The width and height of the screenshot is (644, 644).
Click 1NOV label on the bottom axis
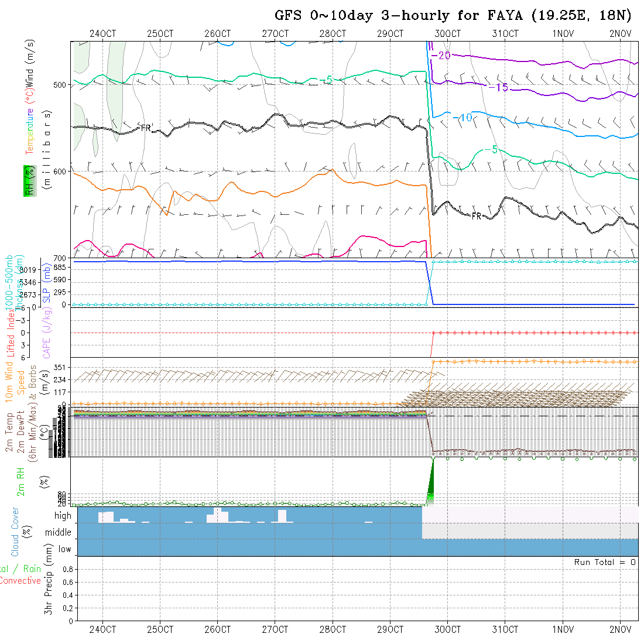(563, 629)
